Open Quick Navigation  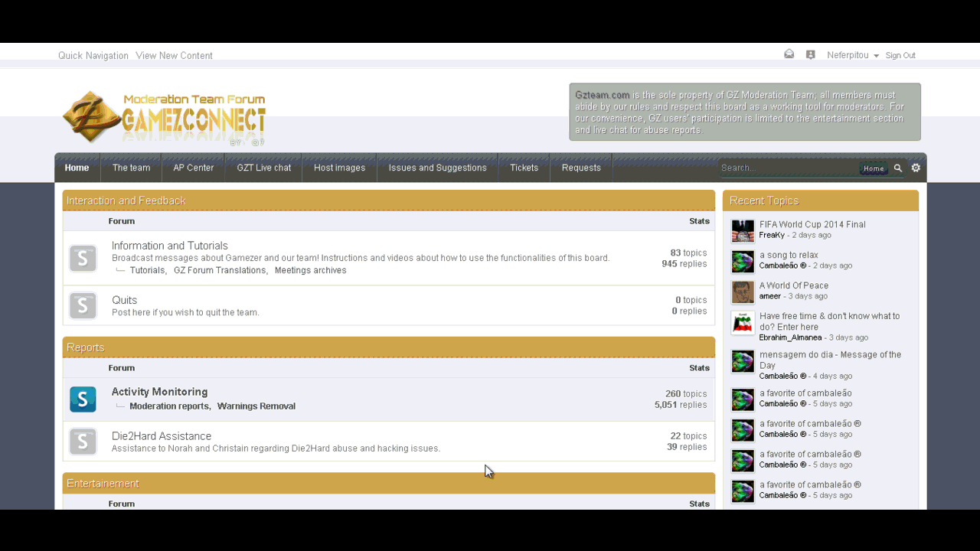click(x=93, y=56)
